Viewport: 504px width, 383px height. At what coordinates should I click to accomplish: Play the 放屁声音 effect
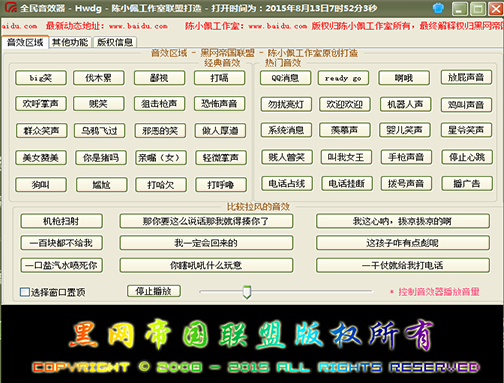click(466, 78)
